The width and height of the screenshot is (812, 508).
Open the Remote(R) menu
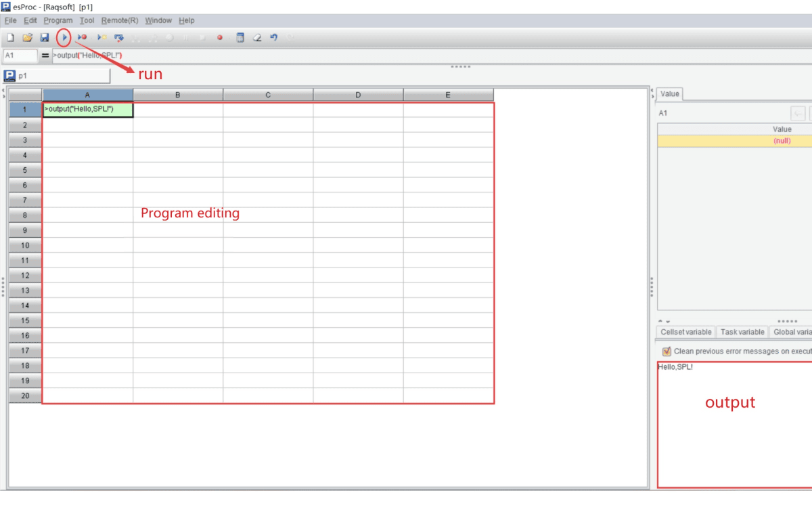pos(120,21)
